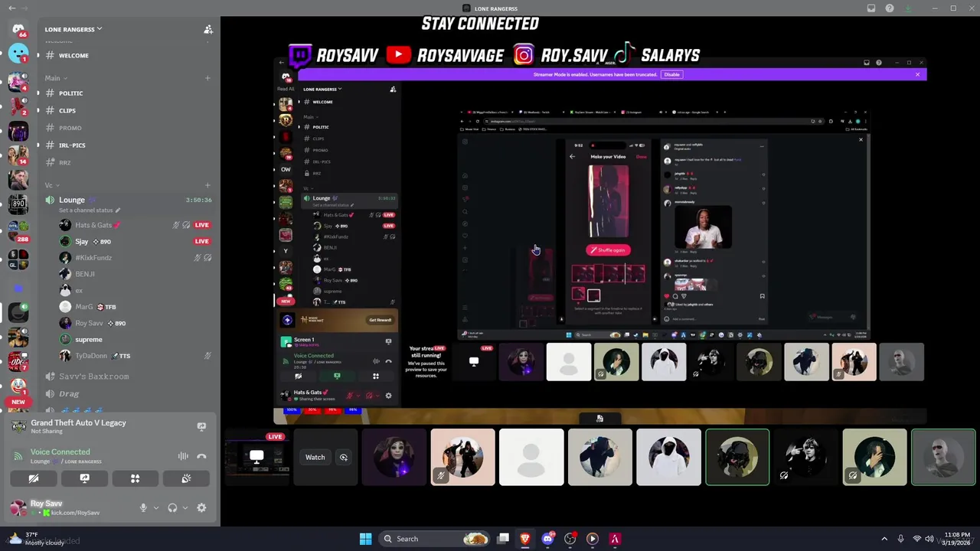Click the LIVE badge next to Sjay

point(202,241)
